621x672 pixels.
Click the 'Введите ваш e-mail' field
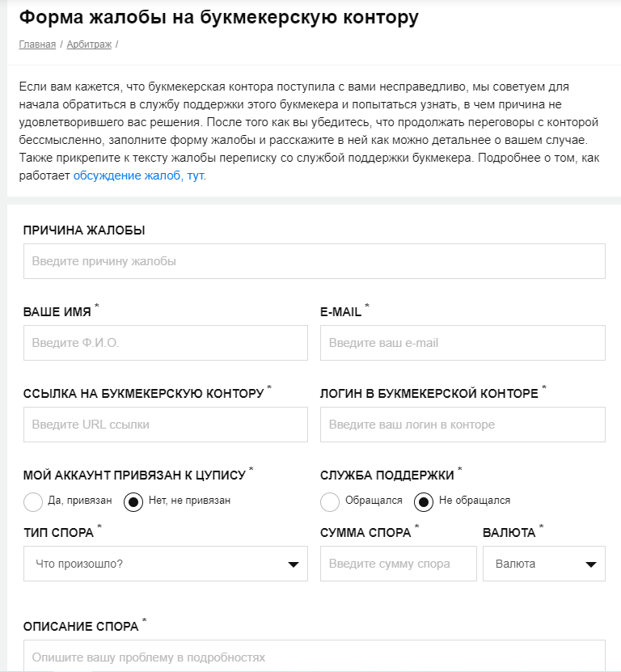(x=463, y=343)
